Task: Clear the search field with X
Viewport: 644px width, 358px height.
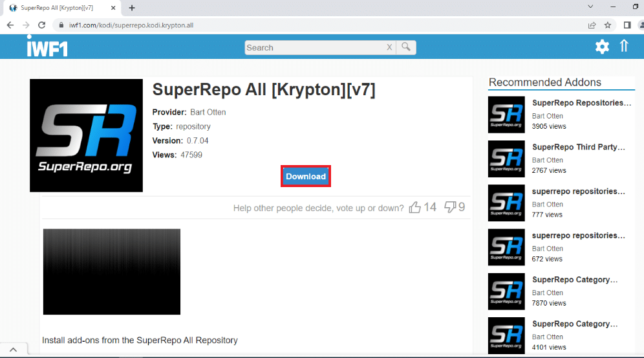Action: click(389, 47)
